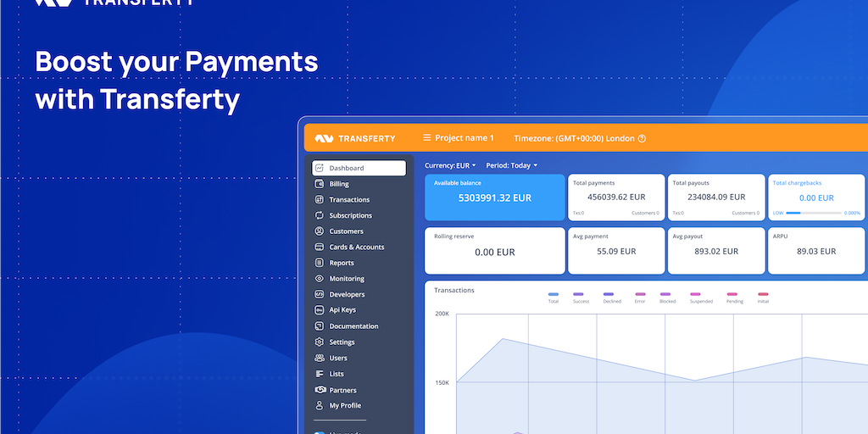Click the Monitoring eye icon

(319, 278)
